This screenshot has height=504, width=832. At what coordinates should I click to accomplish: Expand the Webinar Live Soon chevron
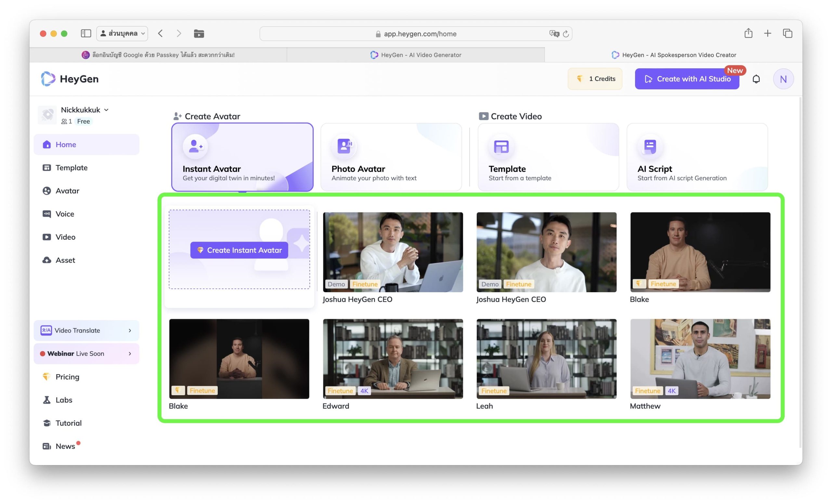[x=130, y=354]
